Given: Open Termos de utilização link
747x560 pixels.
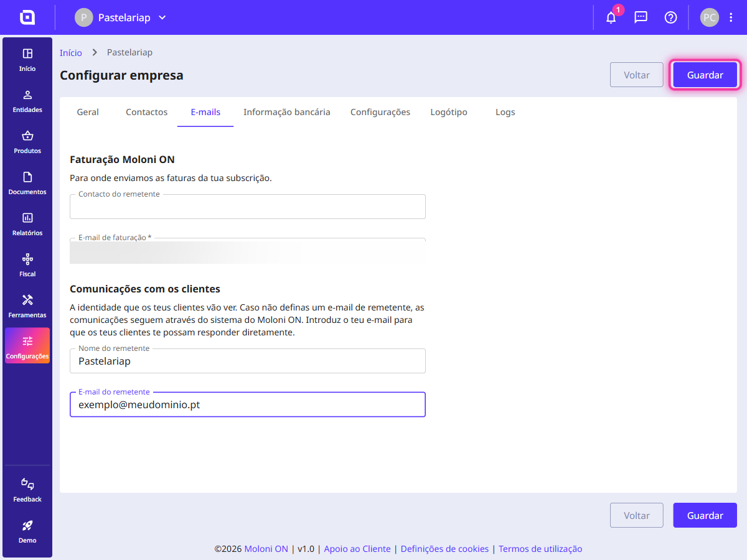Looking at the screenshot, I should [x=540, y=549].
